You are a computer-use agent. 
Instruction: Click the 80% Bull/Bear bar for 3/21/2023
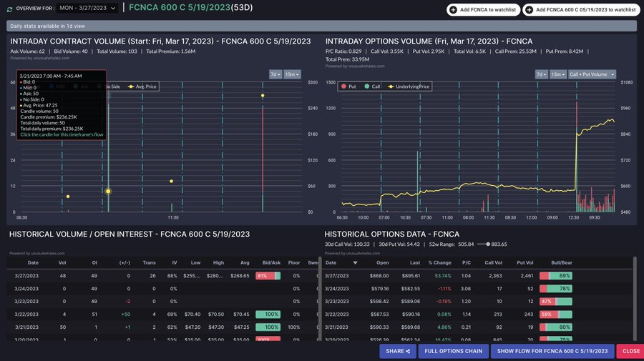click(x=556, y=327)
